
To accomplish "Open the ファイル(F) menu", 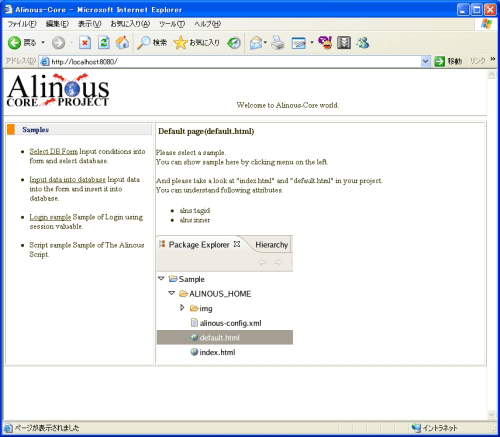I will (22, 24).
